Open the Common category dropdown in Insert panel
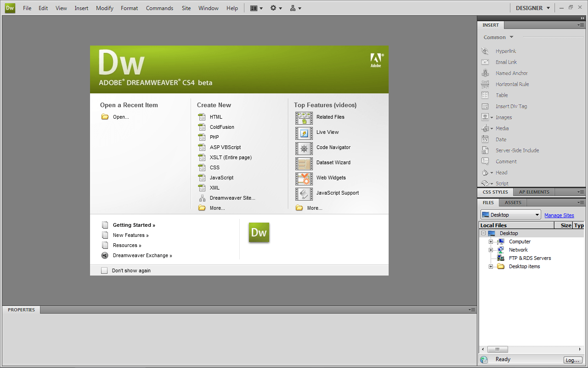Screen dimensions: 588x368 pos(498,37)
